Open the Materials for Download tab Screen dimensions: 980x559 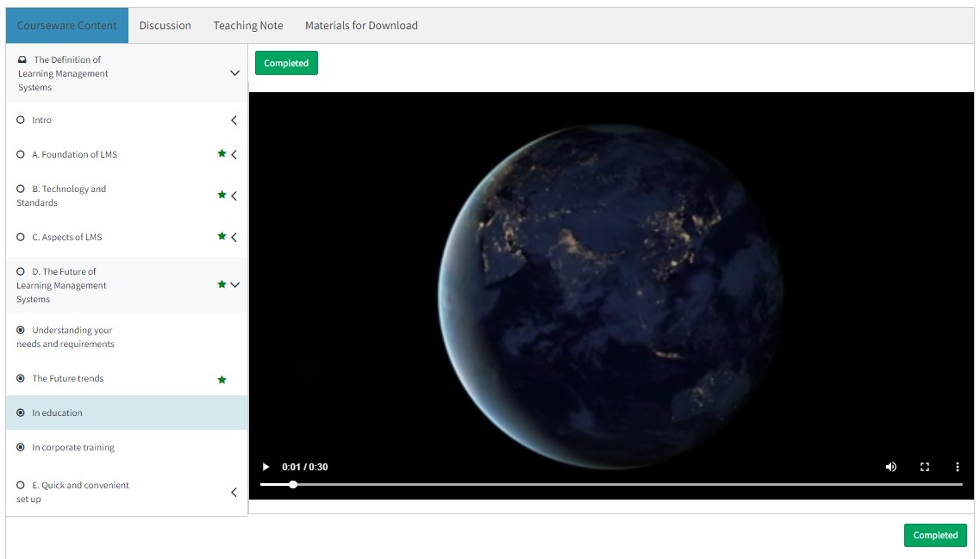pyautogui.click(x=361, y=26)
